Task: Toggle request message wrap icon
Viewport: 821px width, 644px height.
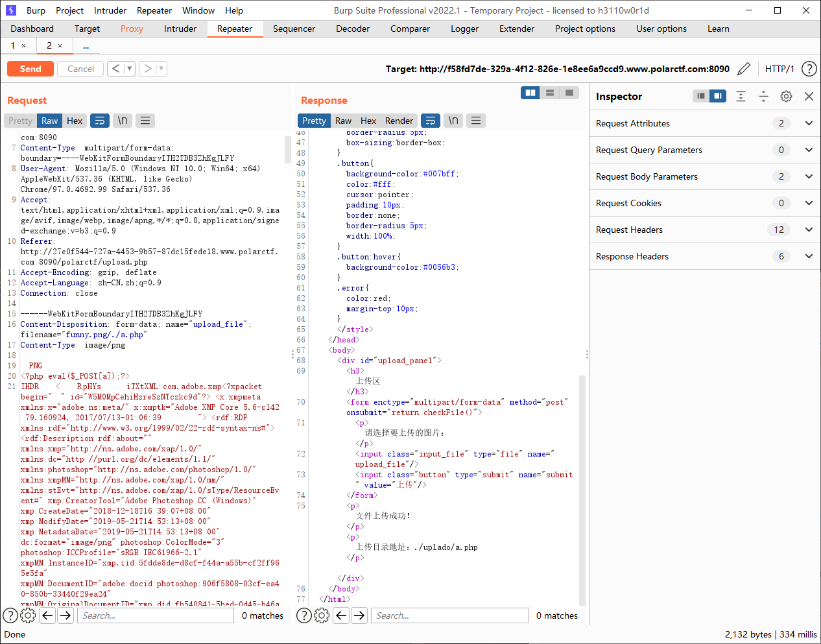Action: 100,121
